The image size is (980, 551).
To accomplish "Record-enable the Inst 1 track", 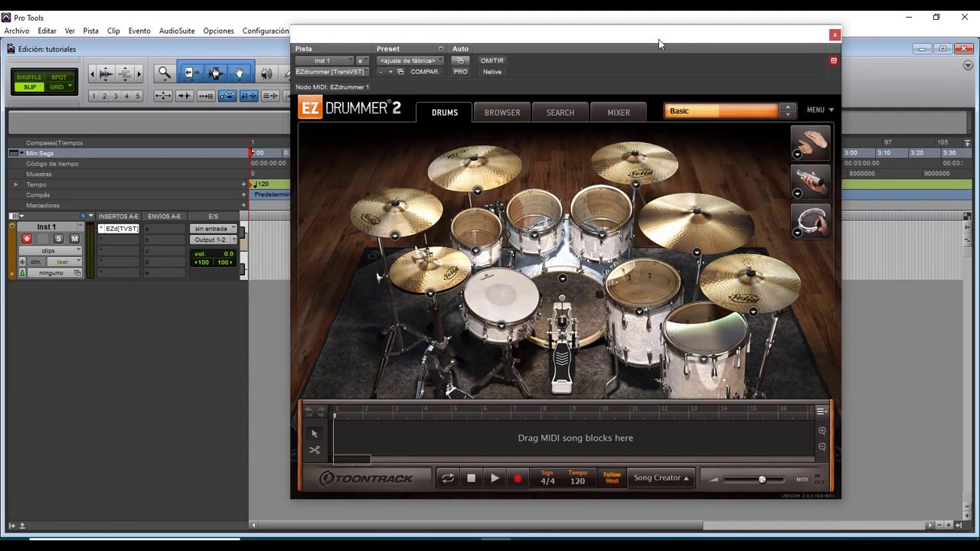I will [27, 239].
